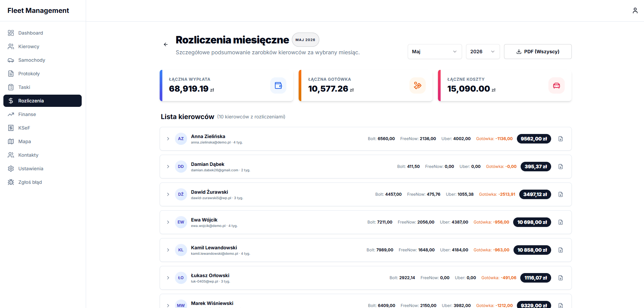Click the hand-coins icon on Łączna gotówka card
Screen dimensions: 644x308
click(418, 85)
